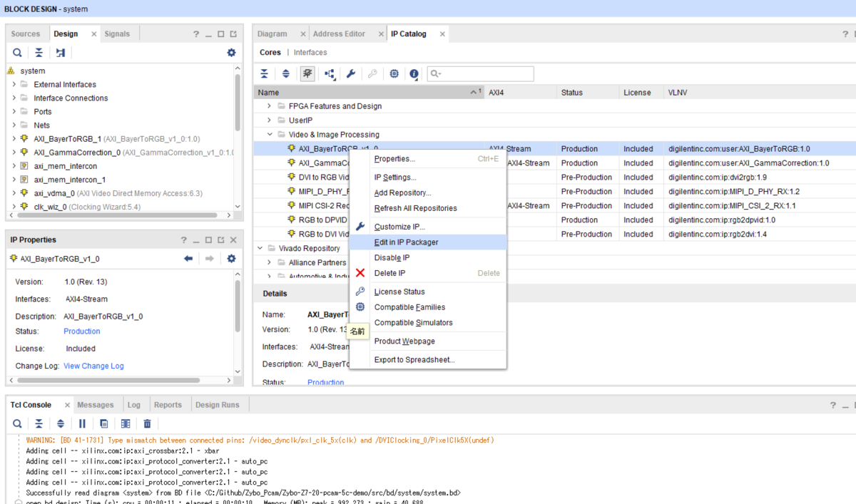Collapse all in Design panel toolbar
856x504 pixels.
pyautogui.click(x=39, y=53)
